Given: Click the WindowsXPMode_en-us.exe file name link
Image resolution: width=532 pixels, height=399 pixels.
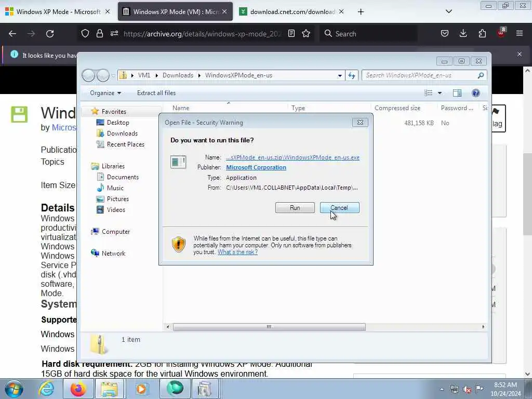Looking at the screenshot, I should pyautogui.click(x=292, y=157).
